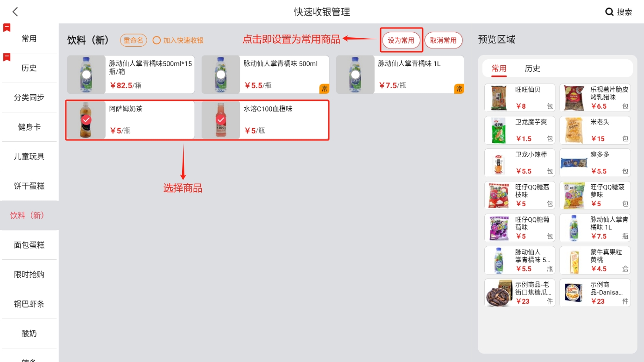644x362 pixels.
Task: Switch preview to the 常用 tab
Action: 499,69
